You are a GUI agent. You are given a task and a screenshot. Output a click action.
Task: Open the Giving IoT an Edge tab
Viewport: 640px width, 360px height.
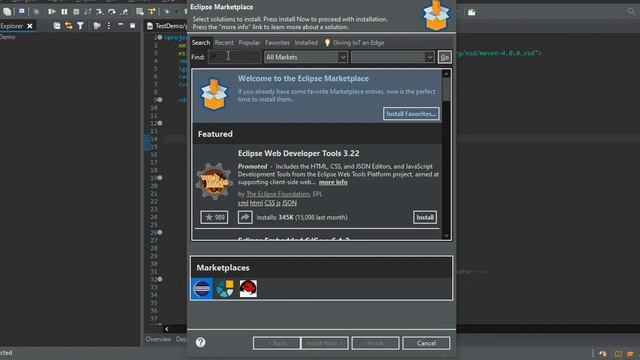click(354, 42)
